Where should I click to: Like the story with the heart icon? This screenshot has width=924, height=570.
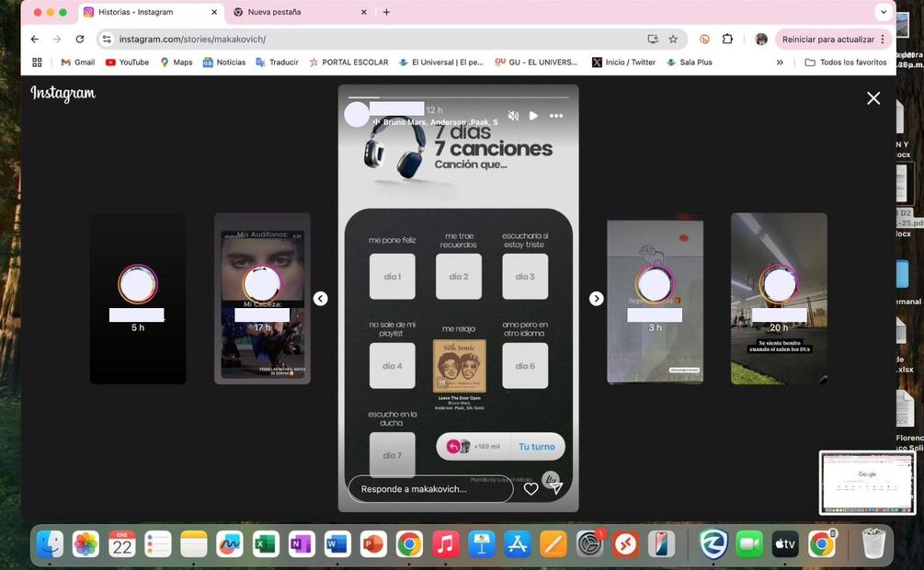tap(530, 489)
